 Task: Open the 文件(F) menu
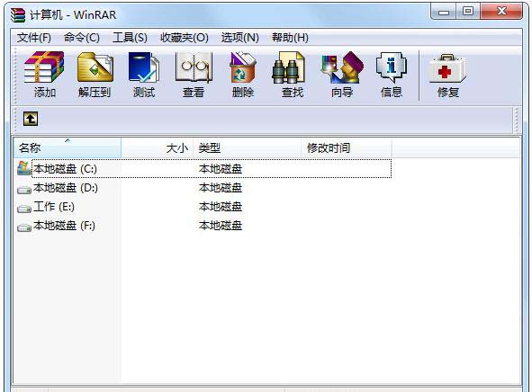pyautogui.click(x=34, y=37)
